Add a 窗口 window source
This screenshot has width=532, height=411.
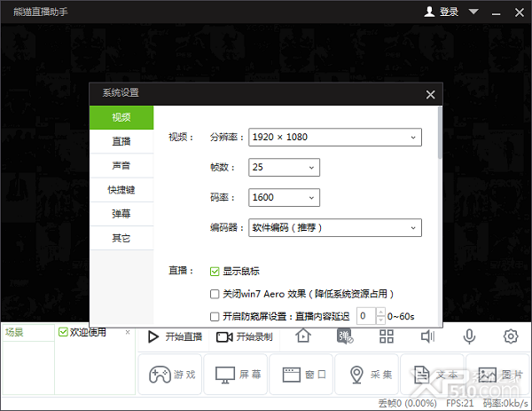click(x=301, y=375)
